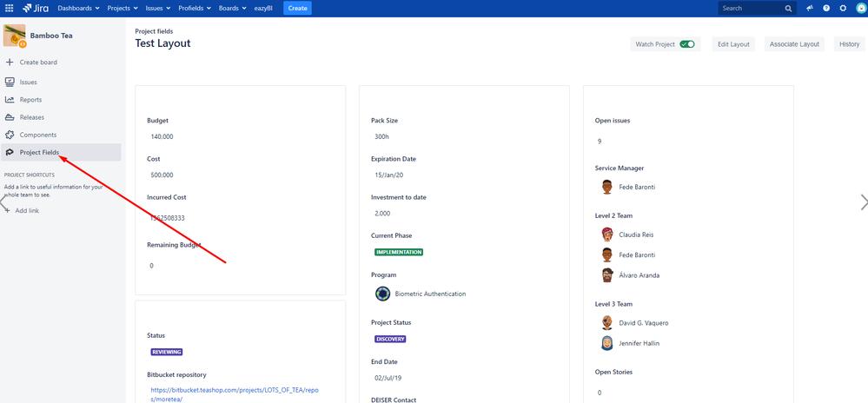Open the Bitbucket repository URL link
The width and height of the screenshot is (868, 403).
[x=235, y=394]
